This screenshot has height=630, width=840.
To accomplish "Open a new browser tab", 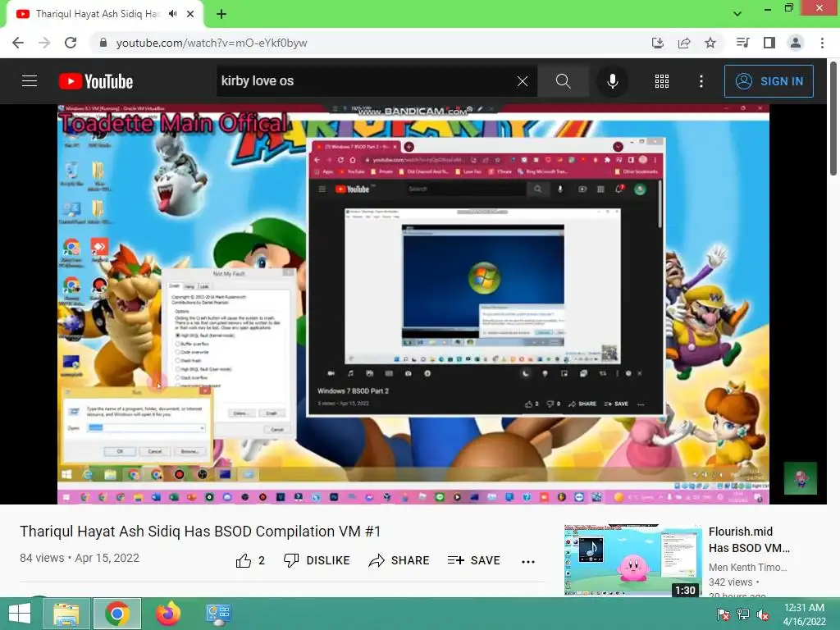I will pyautogui.click(x=221, y=14).
